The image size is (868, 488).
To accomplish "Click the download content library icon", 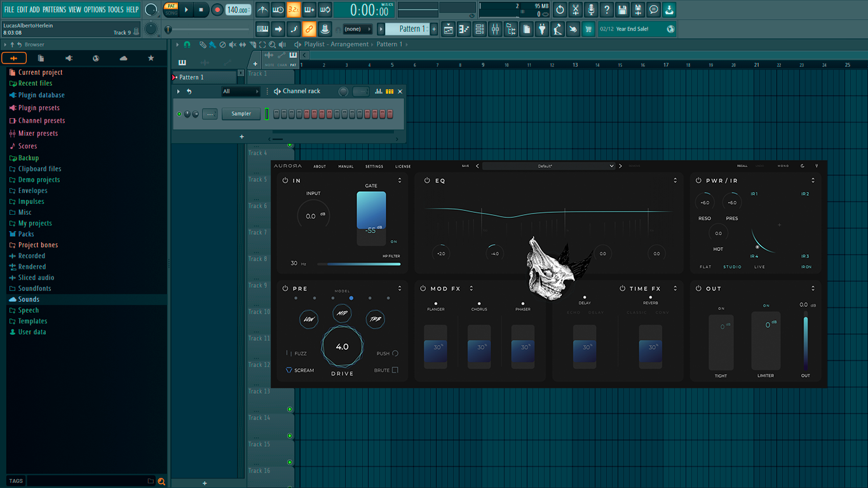I will (669, 10).
